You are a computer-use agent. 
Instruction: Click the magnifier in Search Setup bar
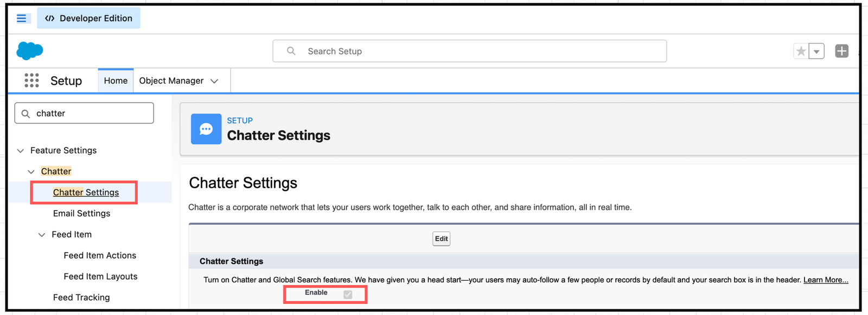coord(291,51)
